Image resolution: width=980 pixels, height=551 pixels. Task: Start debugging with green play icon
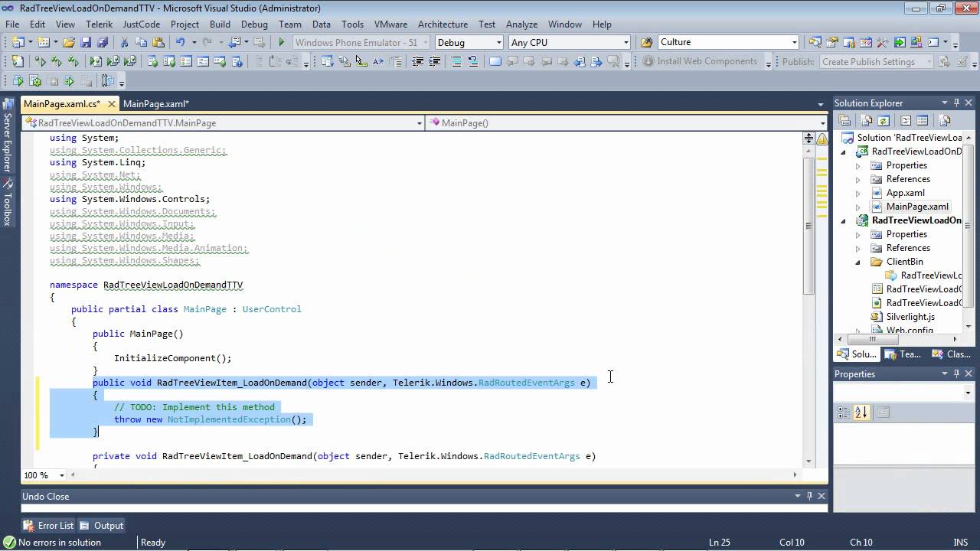tap(282, 42)
